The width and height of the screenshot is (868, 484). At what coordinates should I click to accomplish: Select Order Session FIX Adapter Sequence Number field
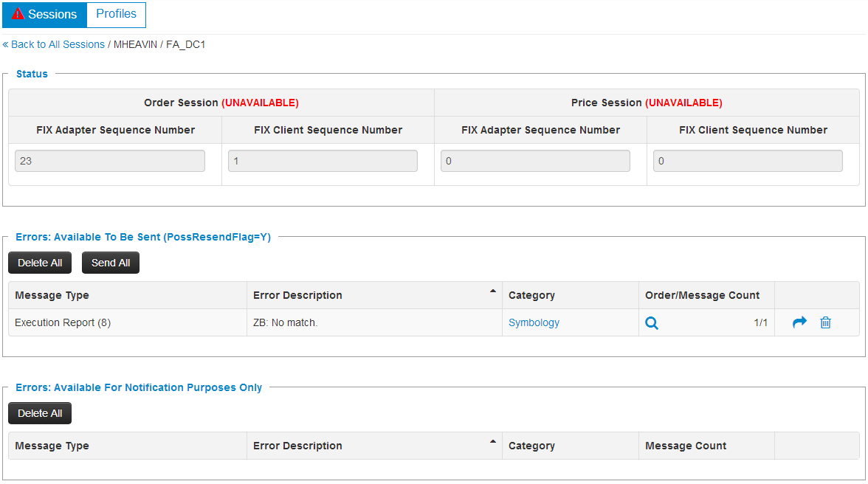coord(109,161)
